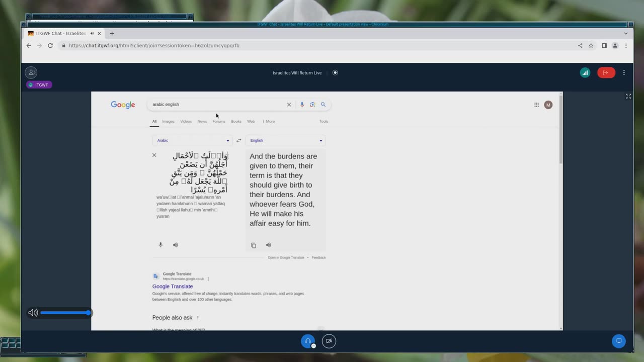The image size is (644, 362).
Task: Open the Google Translate result options dots
Action: (x=208, y=279)
